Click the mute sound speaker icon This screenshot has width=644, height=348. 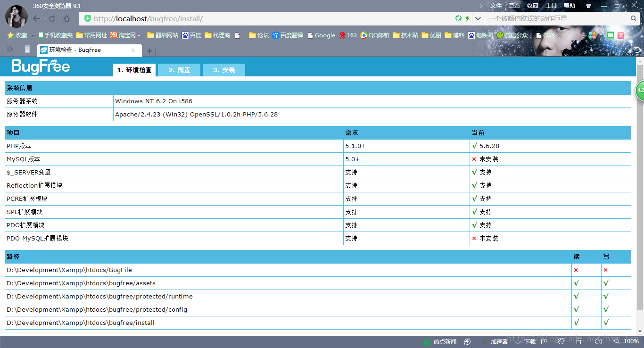point(598,341)
